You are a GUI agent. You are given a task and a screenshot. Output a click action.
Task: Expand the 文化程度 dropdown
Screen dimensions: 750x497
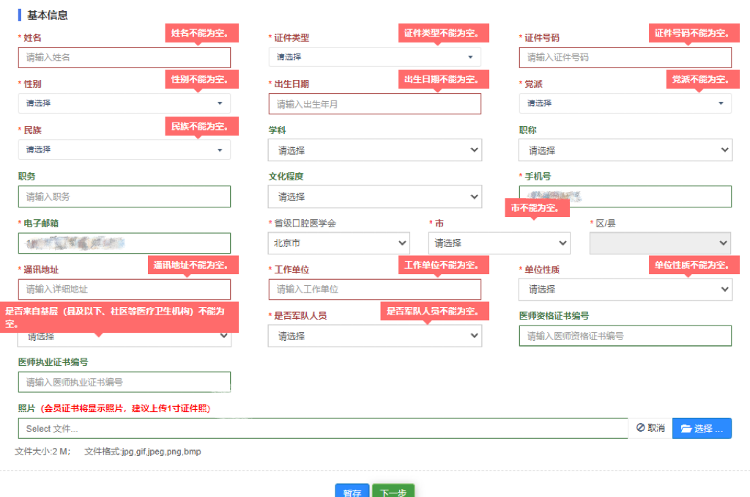click(374, 197)
